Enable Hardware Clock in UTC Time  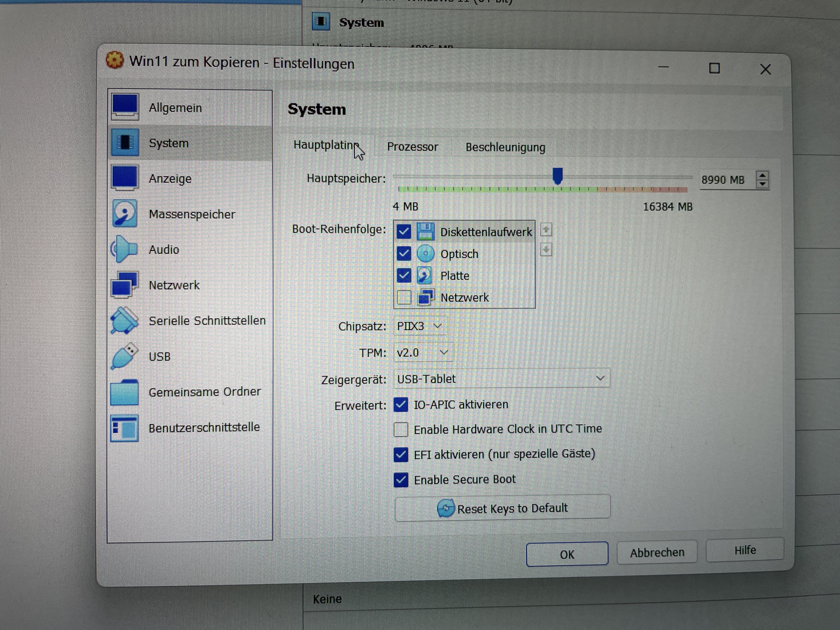click(x=401, y=429)
